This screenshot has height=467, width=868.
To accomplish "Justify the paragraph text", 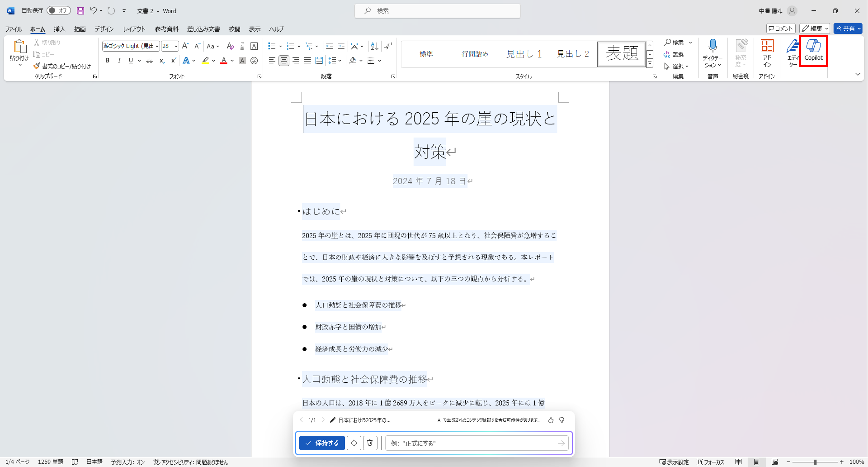I will (307, 61).
